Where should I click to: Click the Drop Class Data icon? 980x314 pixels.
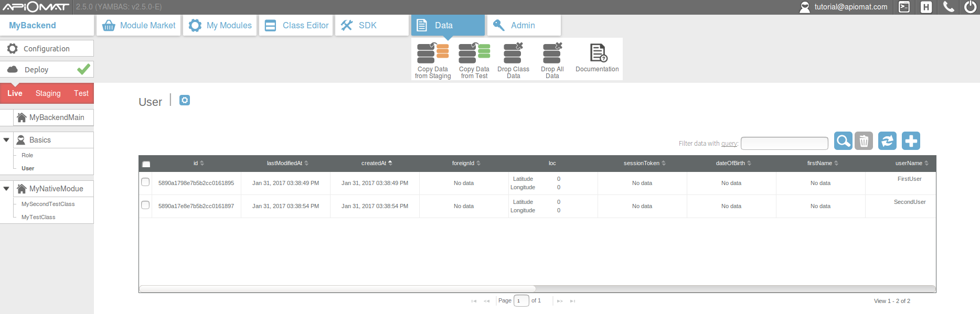coord(513,53)
